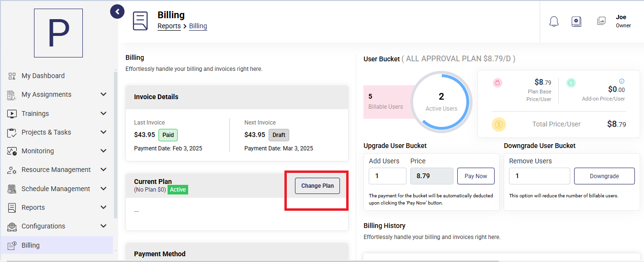Expand the Schedule Management chevron
644x262 pixels.
(x=103, y=189)
